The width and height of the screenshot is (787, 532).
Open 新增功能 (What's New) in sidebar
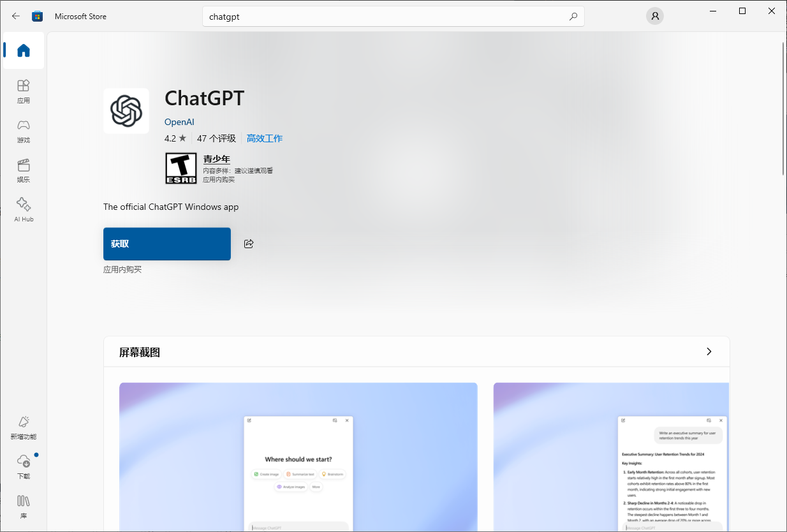(24, 427)
